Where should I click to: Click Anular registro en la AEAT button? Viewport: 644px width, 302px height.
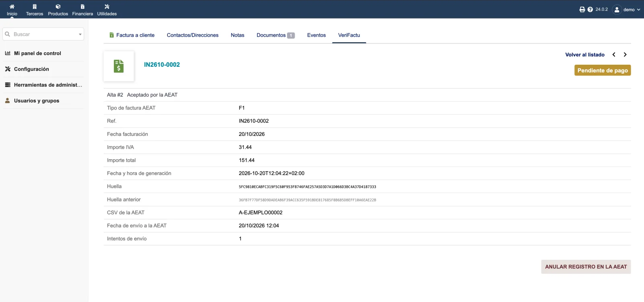click(586, 267)
